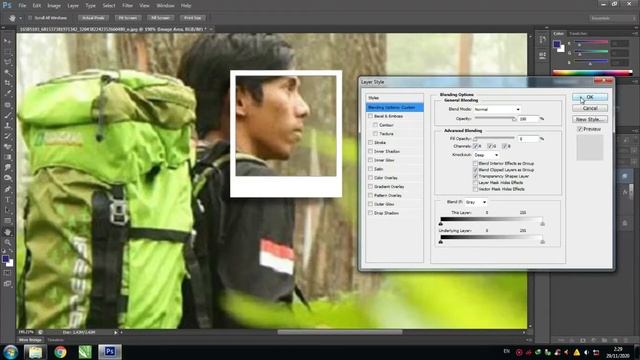Screen dimensions: 640x360
Task: Select the Horizontal Type tool
Action: point(8,200)
